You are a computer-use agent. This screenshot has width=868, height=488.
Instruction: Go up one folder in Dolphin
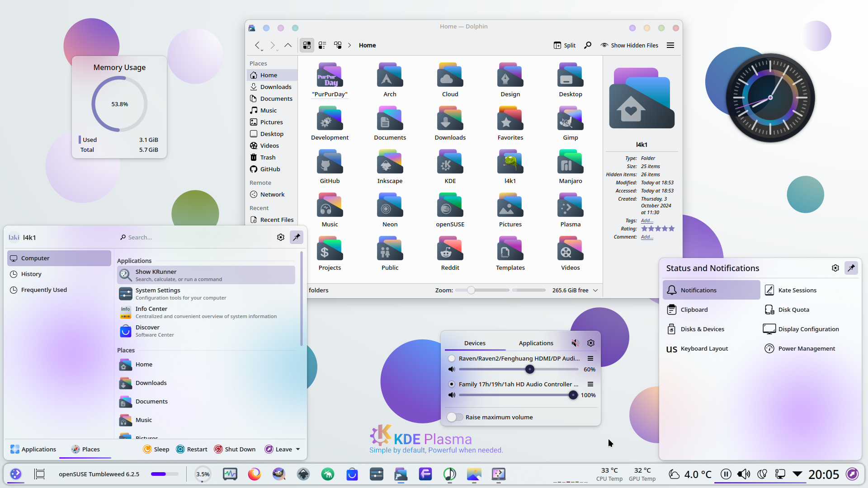click(x=288, y=45)
